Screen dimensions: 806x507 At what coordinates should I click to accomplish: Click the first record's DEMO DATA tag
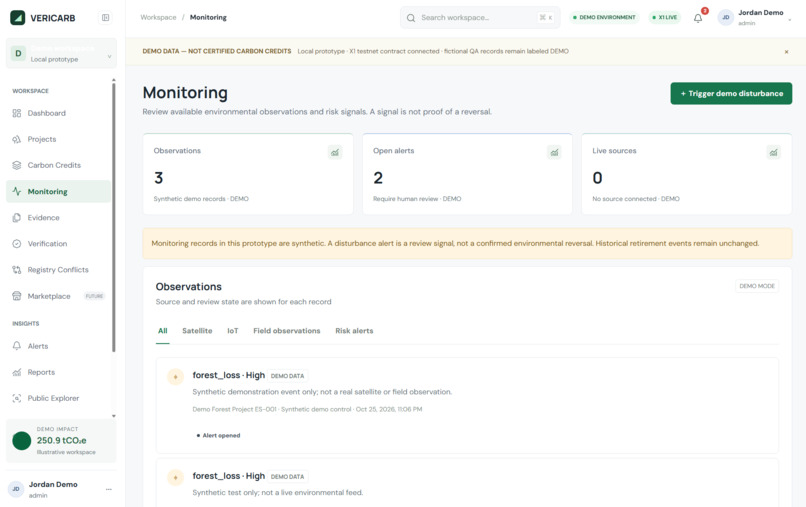[287, 376]
